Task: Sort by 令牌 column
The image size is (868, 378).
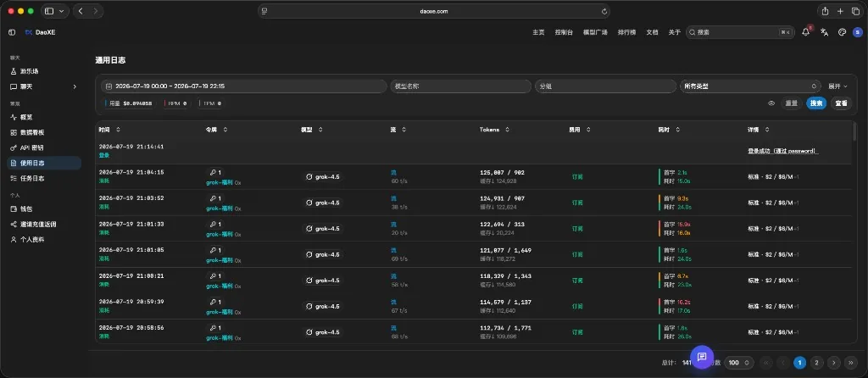Action: click(216, 130)
